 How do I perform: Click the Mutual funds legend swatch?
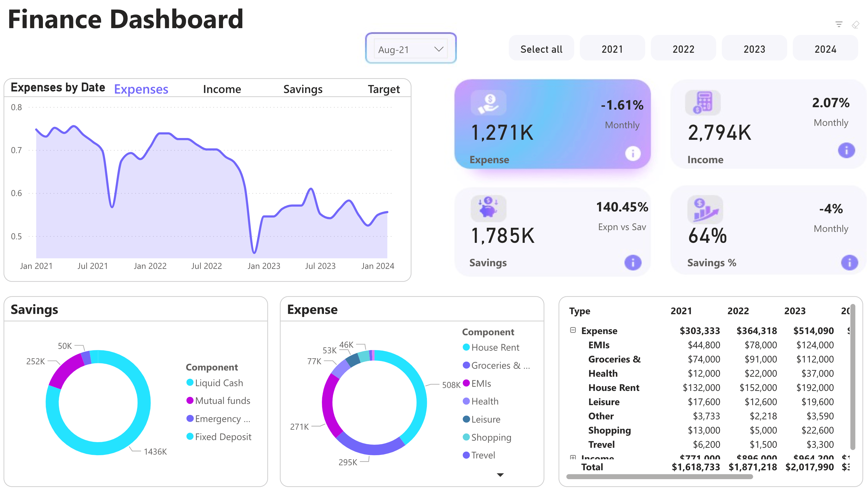(x=190, y=401)
